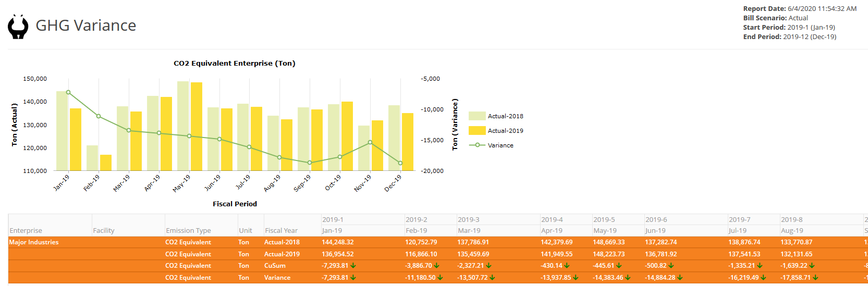
Task: Click down arrow in Variance row Jan-19 cell
Action: point(353,278)
